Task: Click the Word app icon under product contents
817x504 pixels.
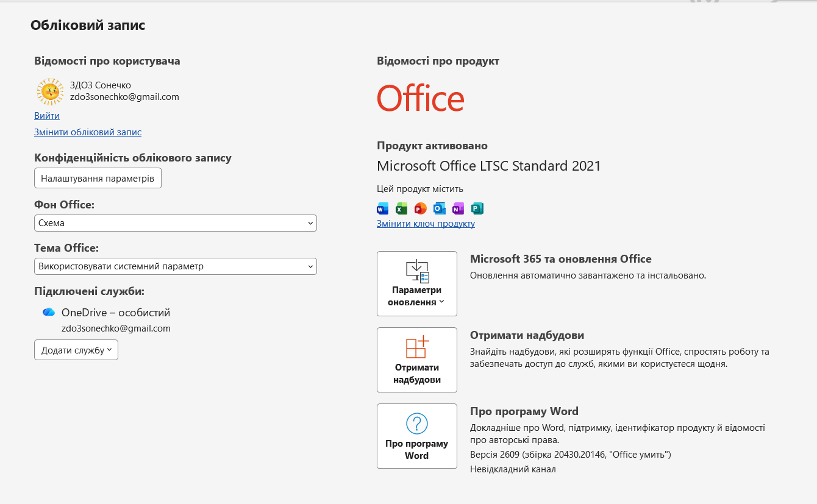Action: click(x=383, y=208)
